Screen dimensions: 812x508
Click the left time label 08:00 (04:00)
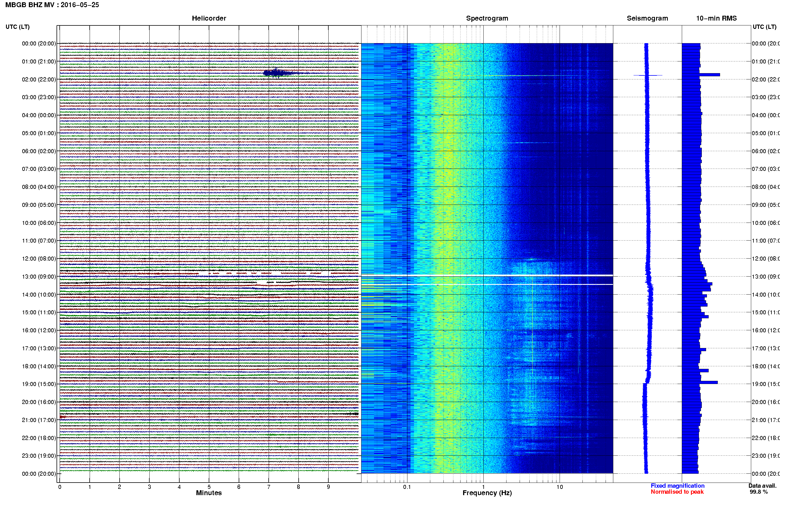tap(39, 187)
